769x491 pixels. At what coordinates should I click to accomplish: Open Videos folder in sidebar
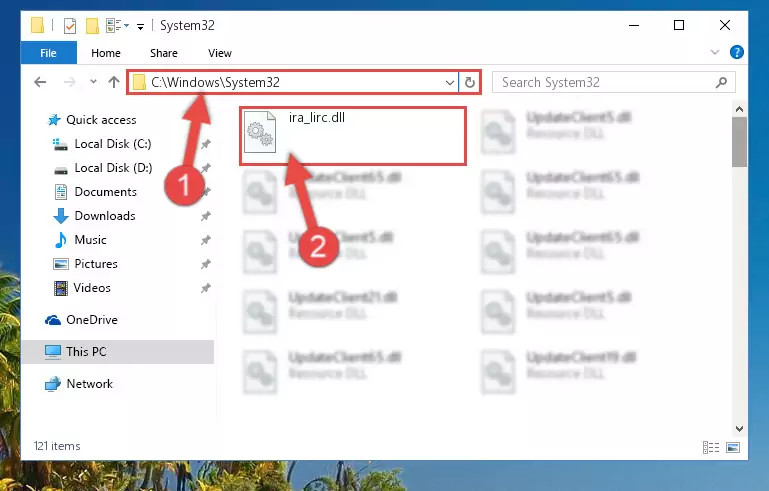tap(92, 288)
